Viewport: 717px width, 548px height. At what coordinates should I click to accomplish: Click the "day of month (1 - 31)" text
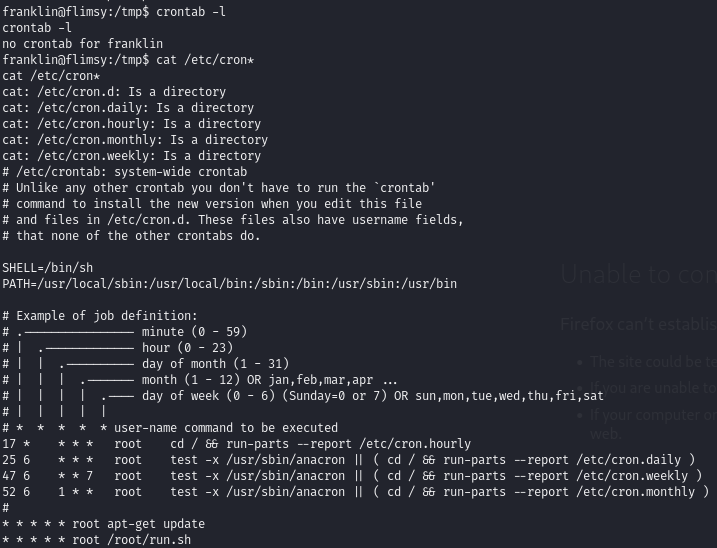[x=215, y=363]
